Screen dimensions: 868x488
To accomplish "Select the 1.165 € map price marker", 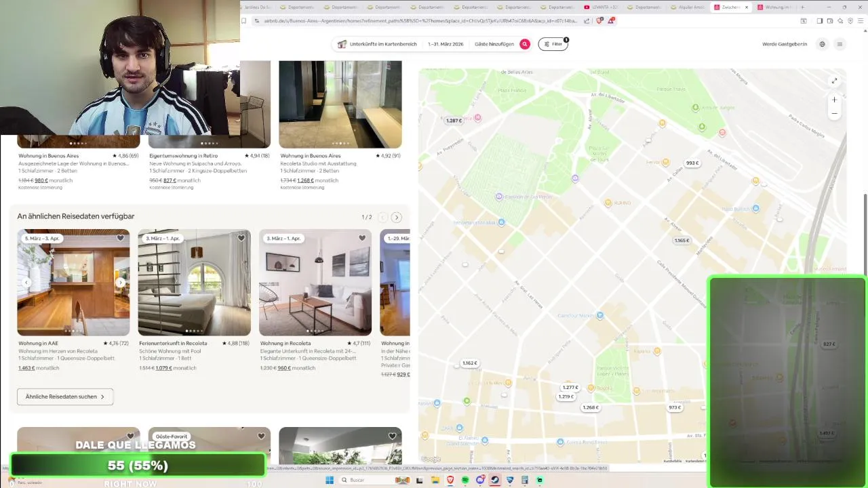I will coord(682,241).
